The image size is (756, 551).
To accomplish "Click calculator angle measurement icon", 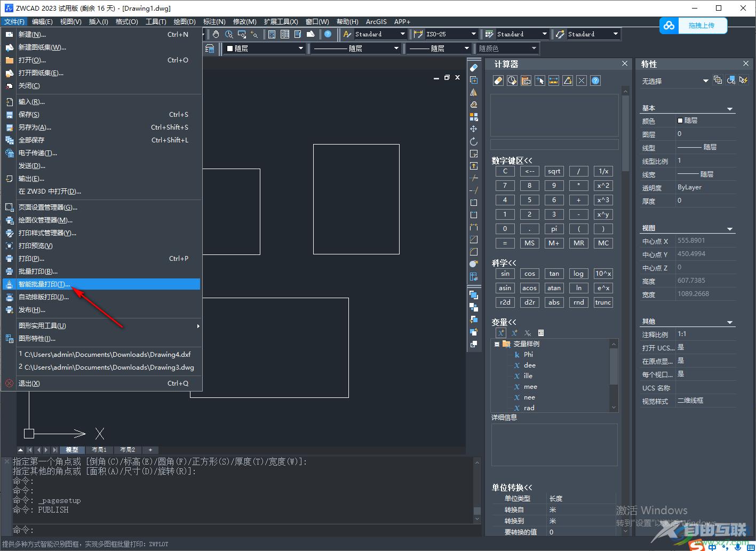I will click(x=568, y=81).
